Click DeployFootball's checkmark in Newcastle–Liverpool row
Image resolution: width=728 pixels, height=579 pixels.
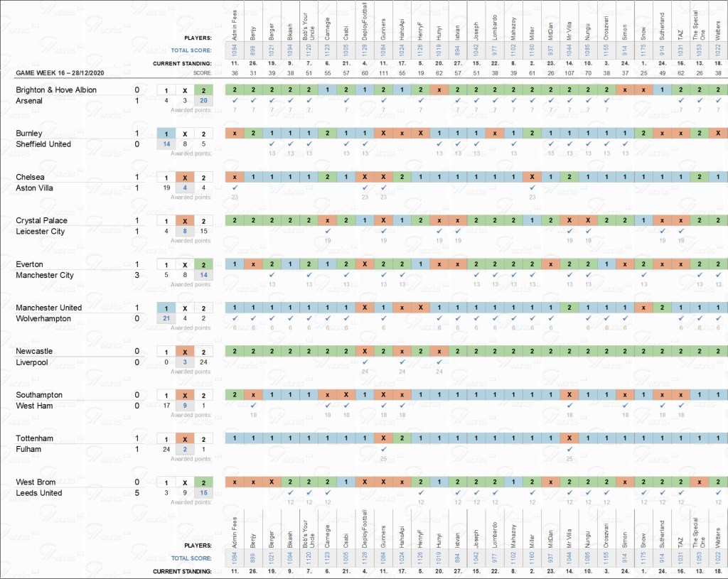coord(365,362)
